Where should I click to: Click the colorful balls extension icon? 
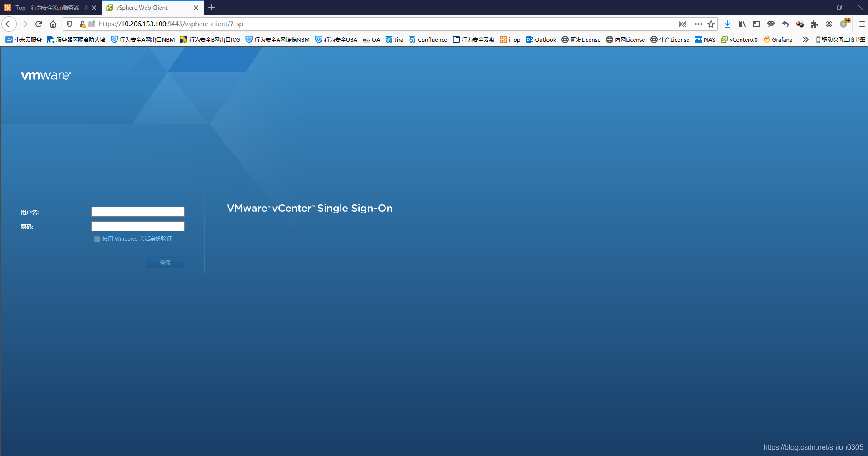click(x=800, y=24)
